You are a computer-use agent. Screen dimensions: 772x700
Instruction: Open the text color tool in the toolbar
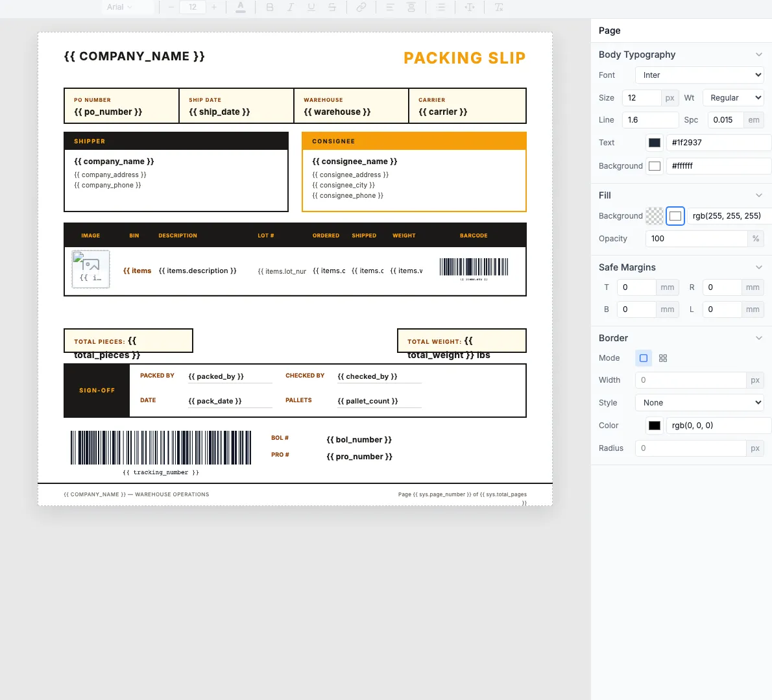240,7
